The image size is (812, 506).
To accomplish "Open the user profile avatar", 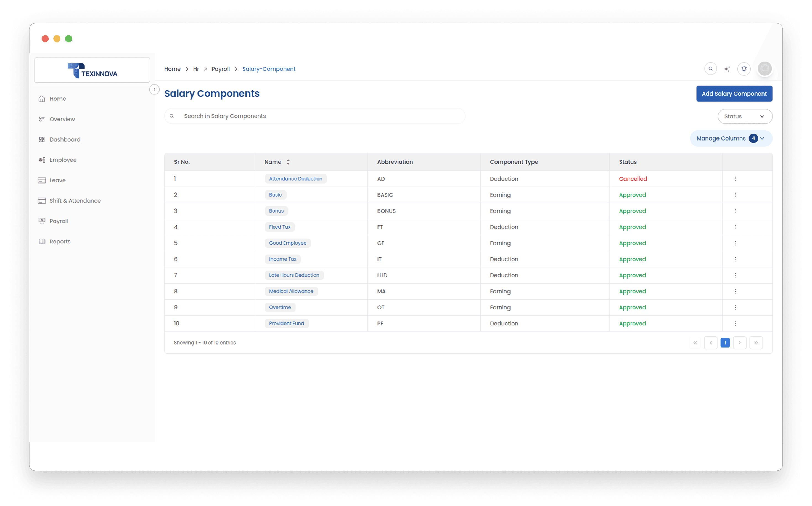I will pyautogui.click(x=765, y=69).
